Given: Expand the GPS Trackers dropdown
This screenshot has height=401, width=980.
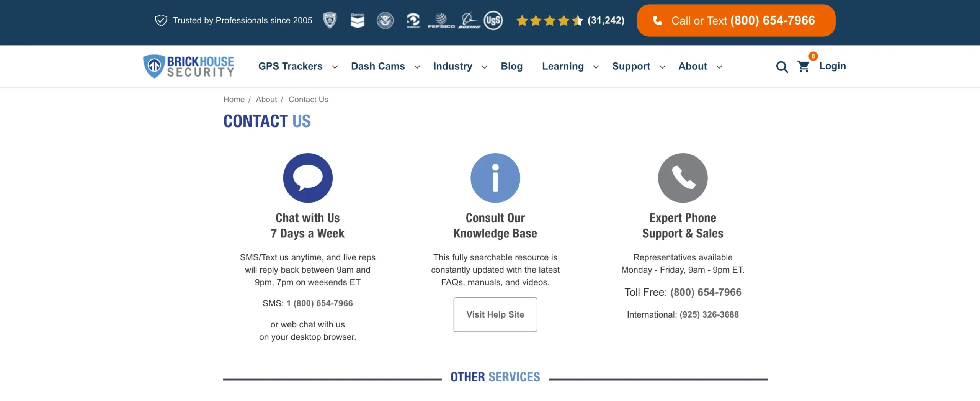Looking at the screenshot, I should 335,67.
